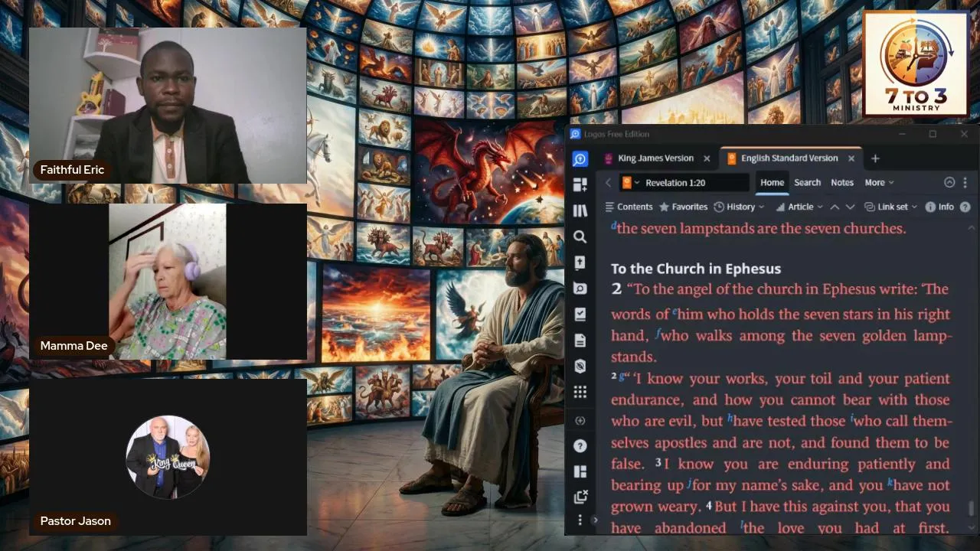This screenshot has height=551, width=980.
Task: Add a new tab with plus button
Action: point(875,158)
